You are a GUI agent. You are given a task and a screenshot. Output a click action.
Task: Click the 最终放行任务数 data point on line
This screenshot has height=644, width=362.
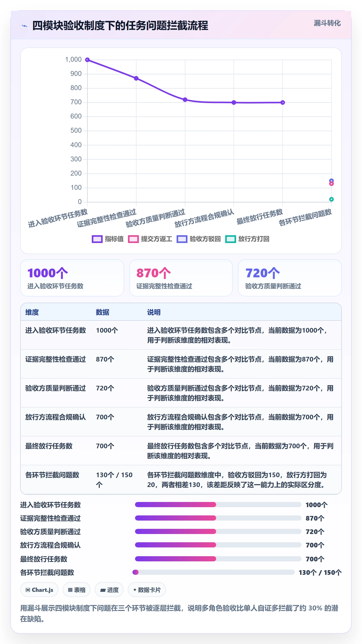(283, 103)
